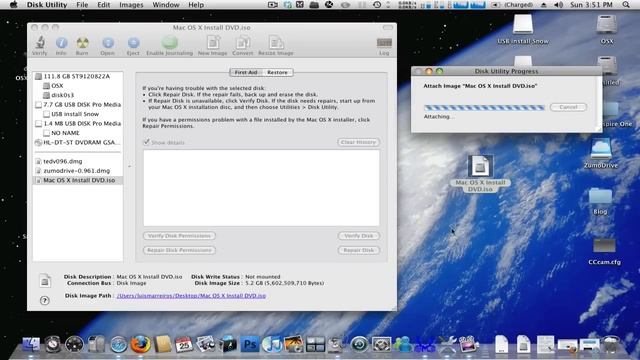Open the File menu
640x360 pixels.
82,5
